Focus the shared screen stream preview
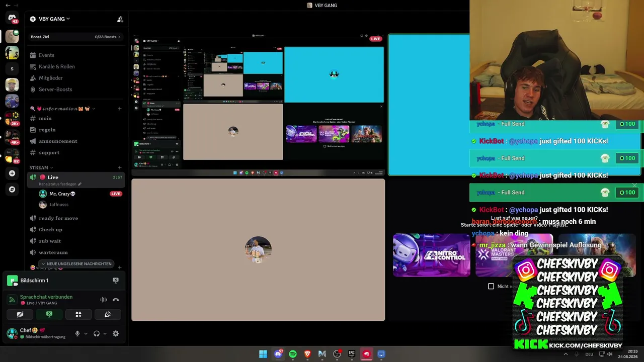This screenshot has height=362, width=644. (x=258, y=105)
